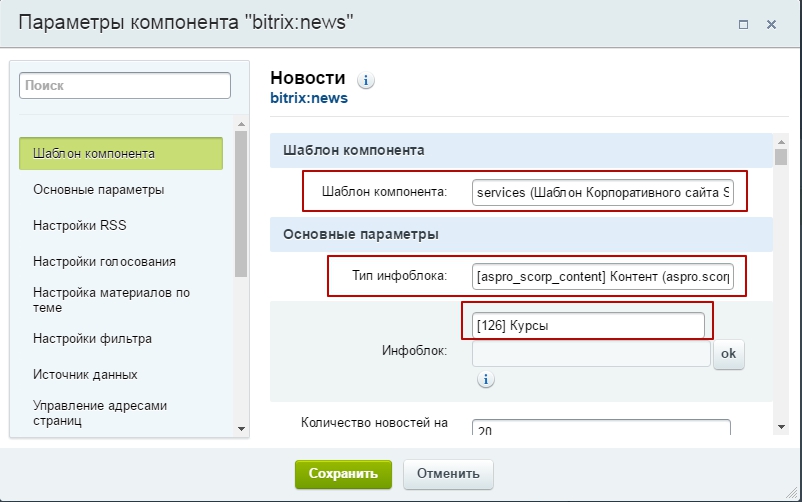Open Настройки RSS section
Screen dimensions: 802x502
(80, 225)
